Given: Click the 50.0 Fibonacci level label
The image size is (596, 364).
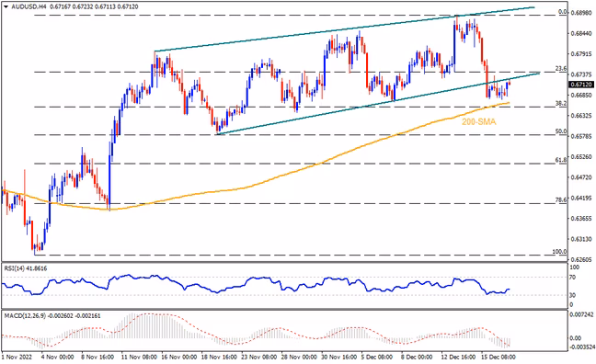Looking at the screenshot, I should [561, 131].
